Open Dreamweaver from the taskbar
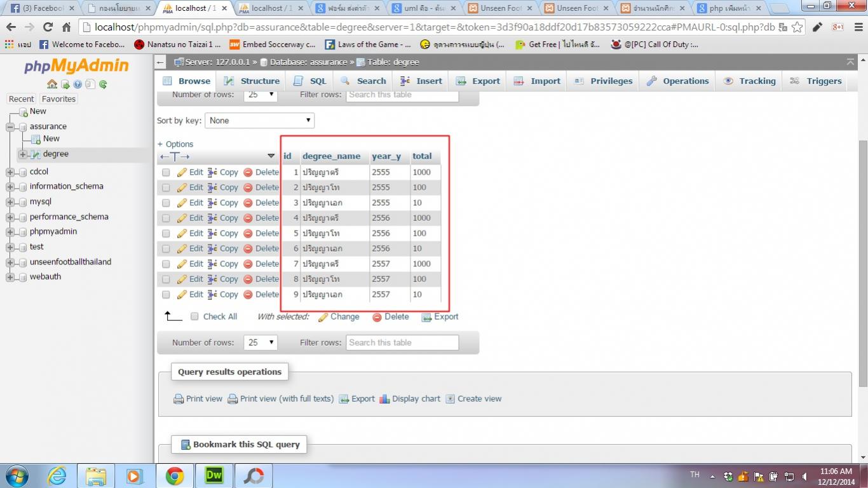 [x=214, y=476]
